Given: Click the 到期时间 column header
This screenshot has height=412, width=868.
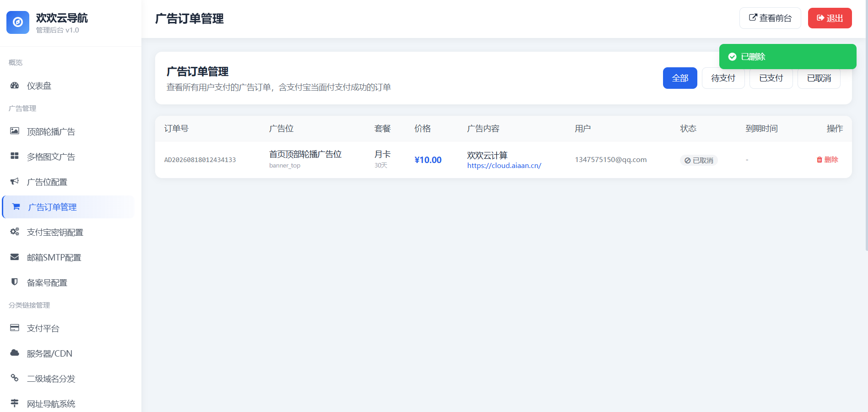Looking at the screenshot, I should tap(761, 129).
